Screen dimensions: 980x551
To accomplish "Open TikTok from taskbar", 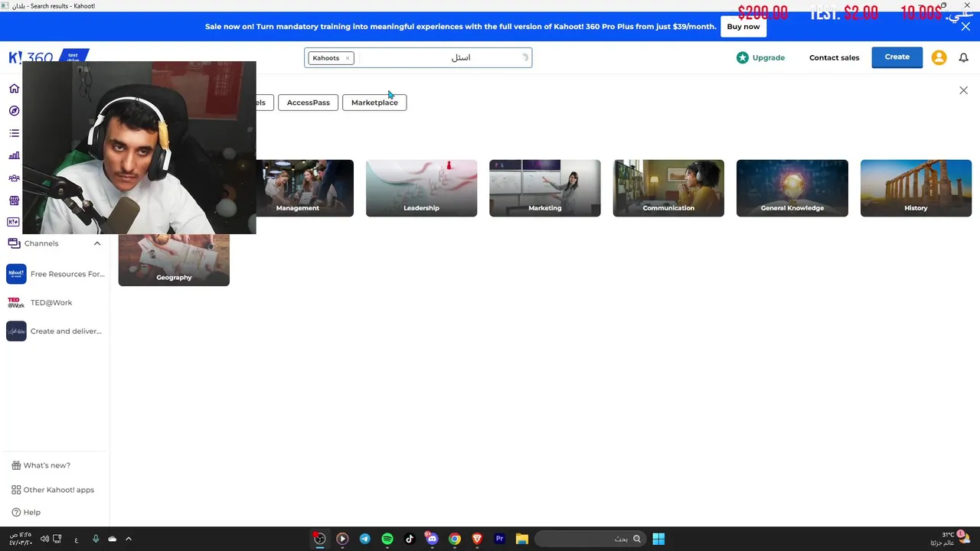I will (410, 539).
